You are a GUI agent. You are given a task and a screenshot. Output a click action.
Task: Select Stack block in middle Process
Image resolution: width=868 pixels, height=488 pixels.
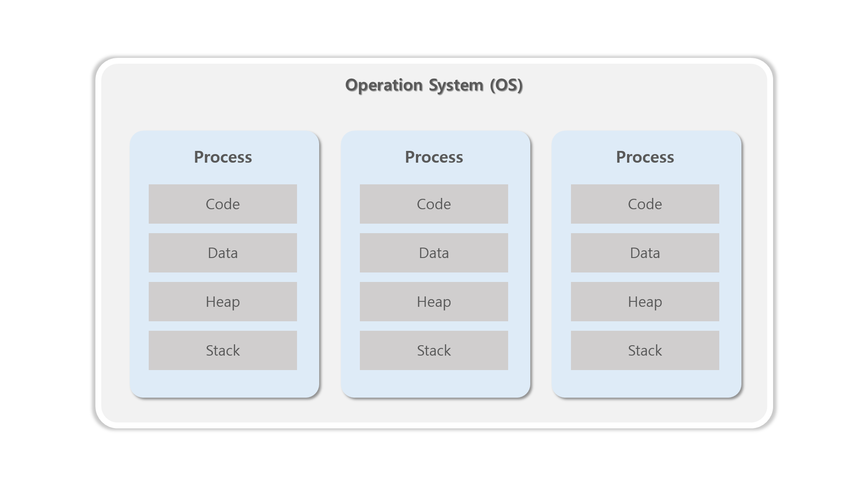click(434, 350)
